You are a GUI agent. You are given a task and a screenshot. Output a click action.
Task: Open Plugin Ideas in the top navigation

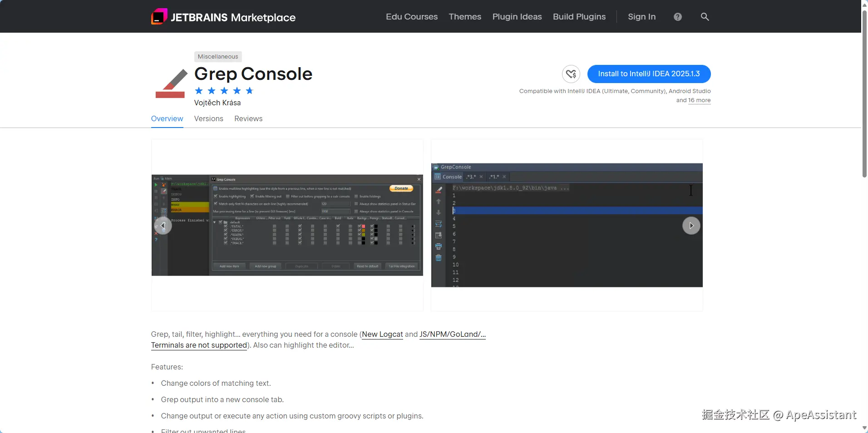point(517,17)
